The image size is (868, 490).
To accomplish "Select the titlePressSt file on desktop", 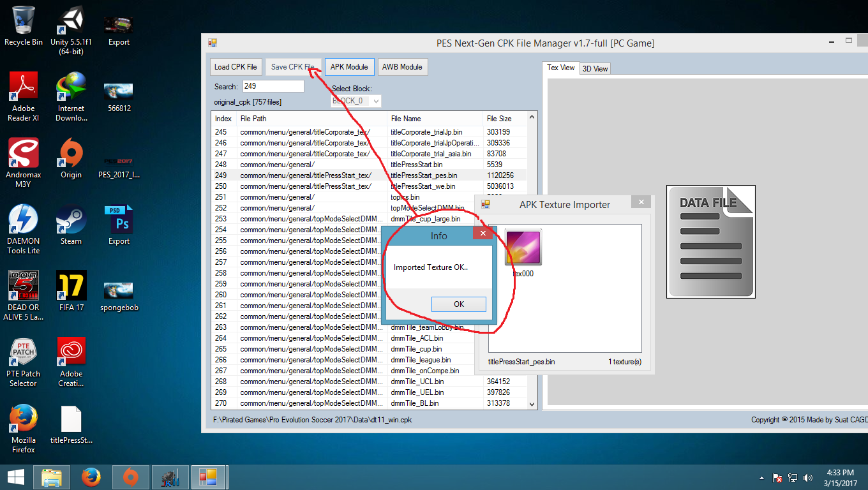I will coord(71,424).
